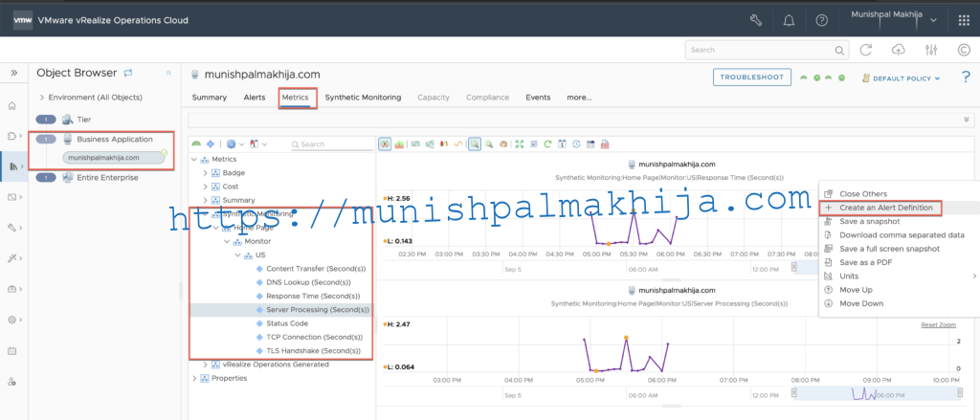Click the refresh icon next to search box
The image size is (980, 420).
pos(865,50)
